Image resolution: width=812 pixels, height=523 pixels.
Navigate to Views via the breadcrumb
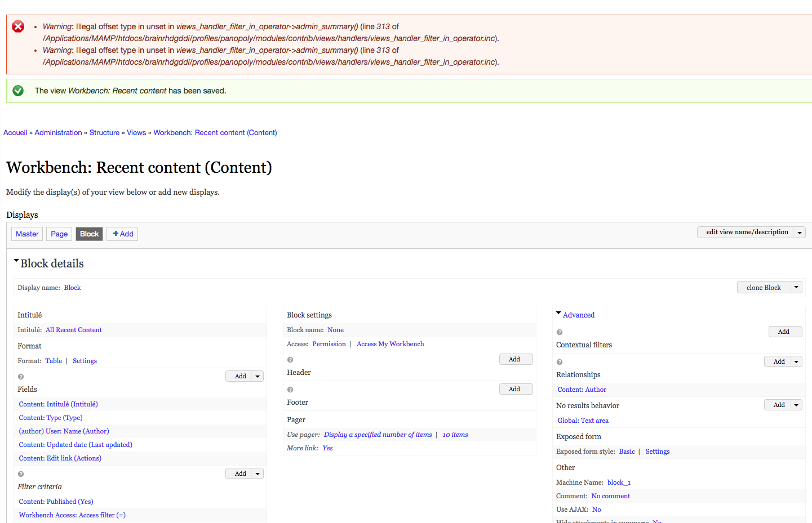[x=136, y=132]
